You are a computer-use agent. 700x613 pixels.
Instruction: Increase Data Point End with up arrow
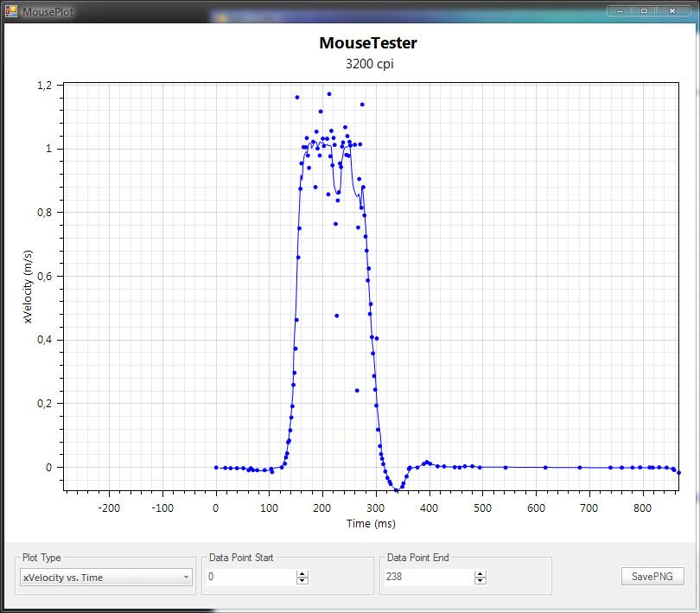click(480, 574)
